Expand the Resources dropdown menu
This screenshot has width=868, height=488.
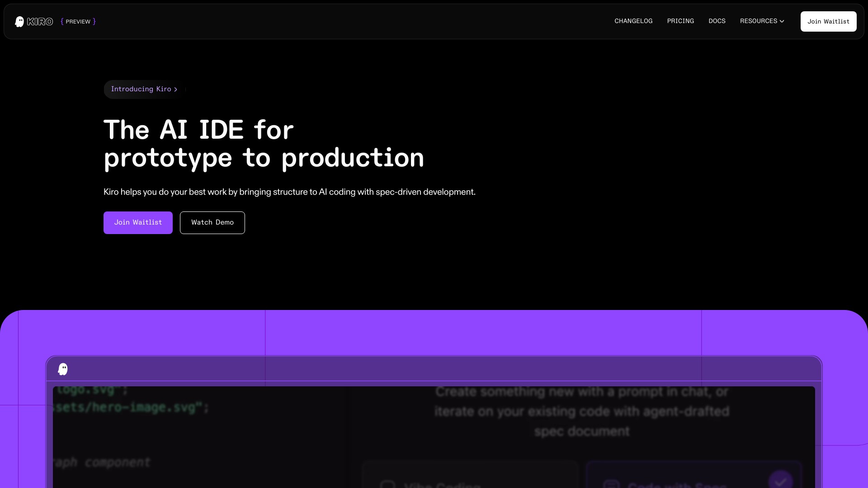click(758, 21)
